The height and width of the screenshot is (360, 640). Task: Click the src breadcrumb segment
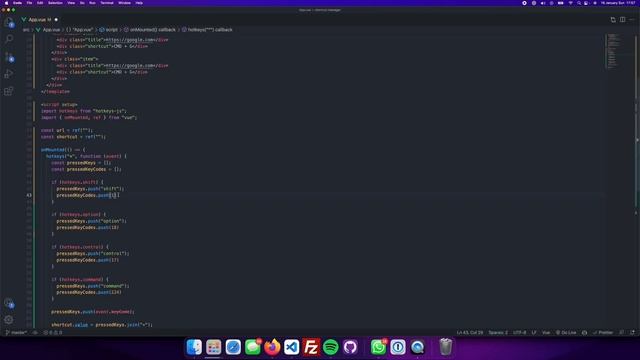(x=26, y=30)
